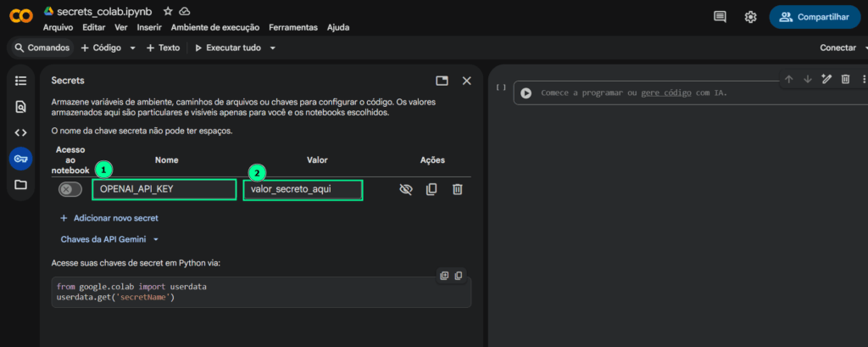This screenshot has width=868, height=347.
Task: Run the empty code cell
Action: coord(526,93)
